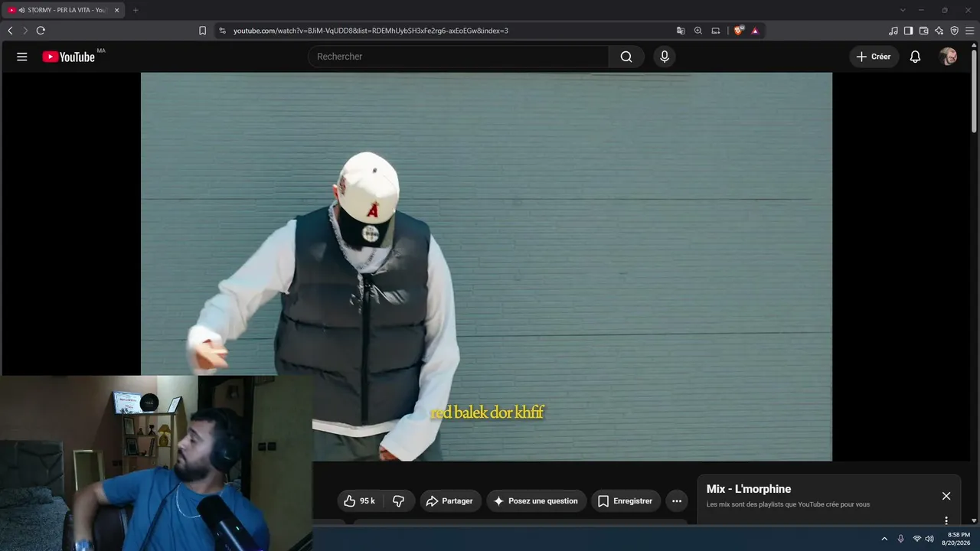Open a new browser tab
The width and height of the screenshot is (980, 551).
pyautogui.click(x=136, y=10)
